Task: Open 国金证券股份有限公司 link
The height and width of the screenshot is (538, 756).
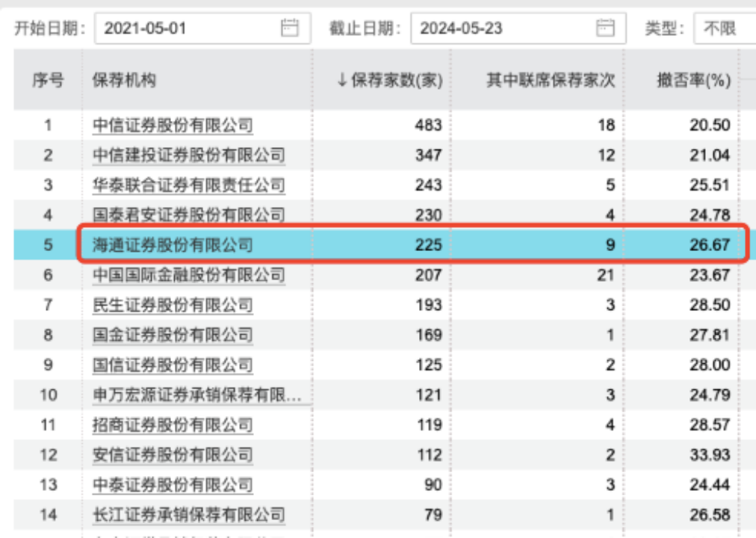Action: click(173, 335)
